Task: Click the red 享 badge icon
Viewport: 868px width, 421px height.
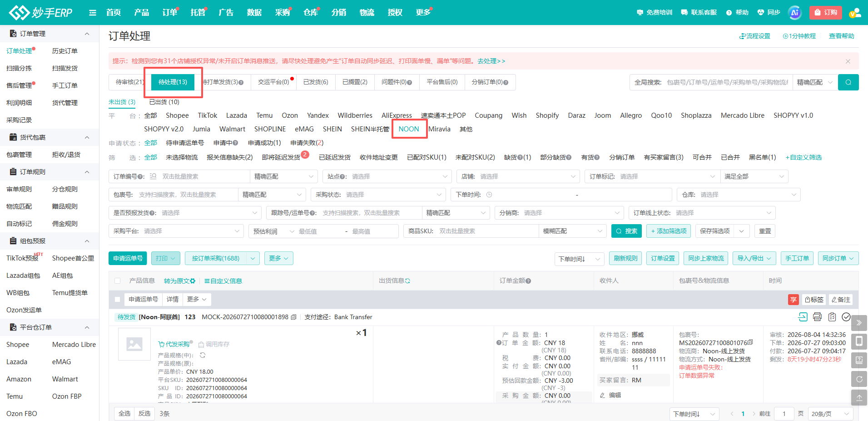Action: pyautogui.click(x=793, y=300)
